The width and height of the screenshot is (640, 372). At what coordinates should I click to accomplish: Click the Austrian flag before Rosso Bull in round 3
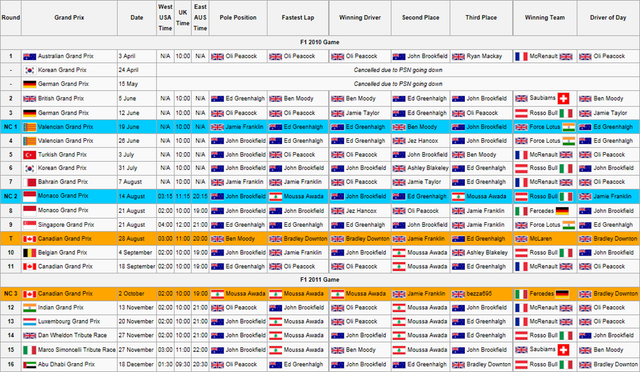(521, 113)
